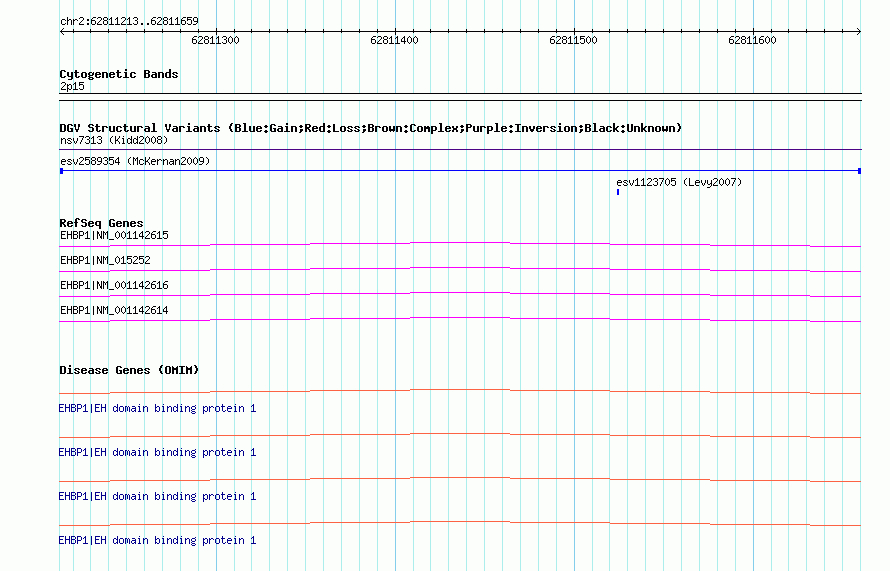890x571 pixels.
Task: Select the Disease Genes (OMIM) track title
Action: coord(129,370)
